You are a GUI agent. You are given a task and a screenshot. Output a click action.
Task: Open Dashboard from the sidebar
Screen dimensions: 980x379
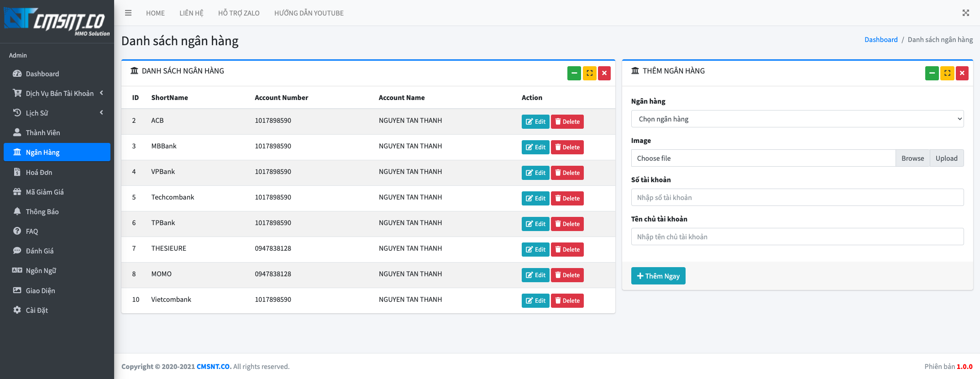point(42,74)
